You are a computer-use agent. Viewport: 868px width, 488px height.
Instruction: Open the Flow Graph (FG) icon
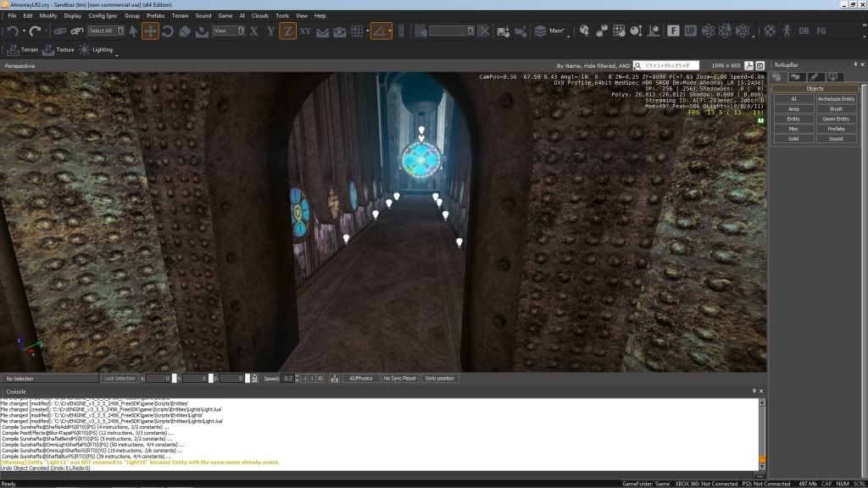pos(821,31)
